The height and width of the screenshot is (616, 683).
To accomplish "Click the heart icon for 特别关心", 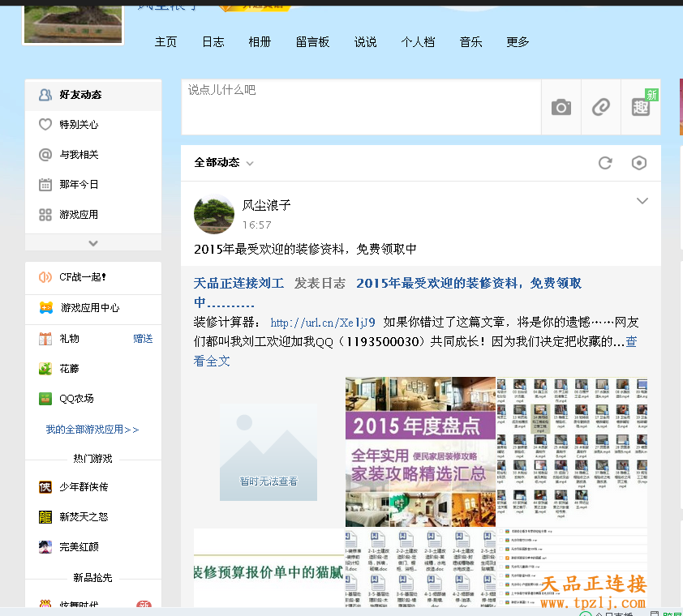I will click(x=45, y=125).
